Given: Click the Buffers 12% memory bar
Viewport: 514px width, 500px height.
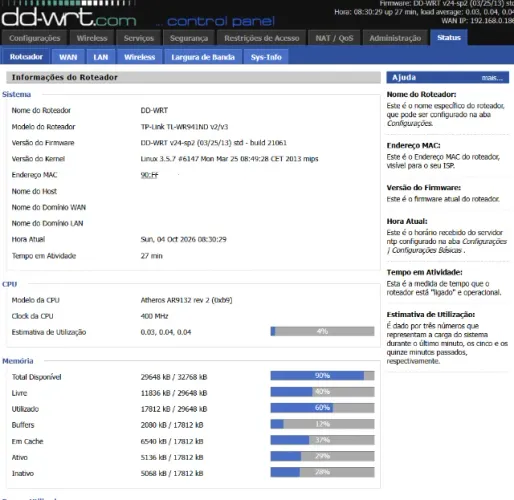Looking at the screenshot, I should coord(322,424).
